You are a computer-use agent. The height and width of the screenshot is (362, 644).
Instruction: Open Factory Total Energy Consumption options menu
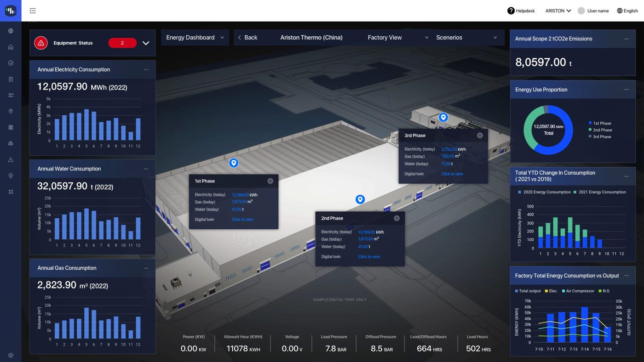click(627, 276)
